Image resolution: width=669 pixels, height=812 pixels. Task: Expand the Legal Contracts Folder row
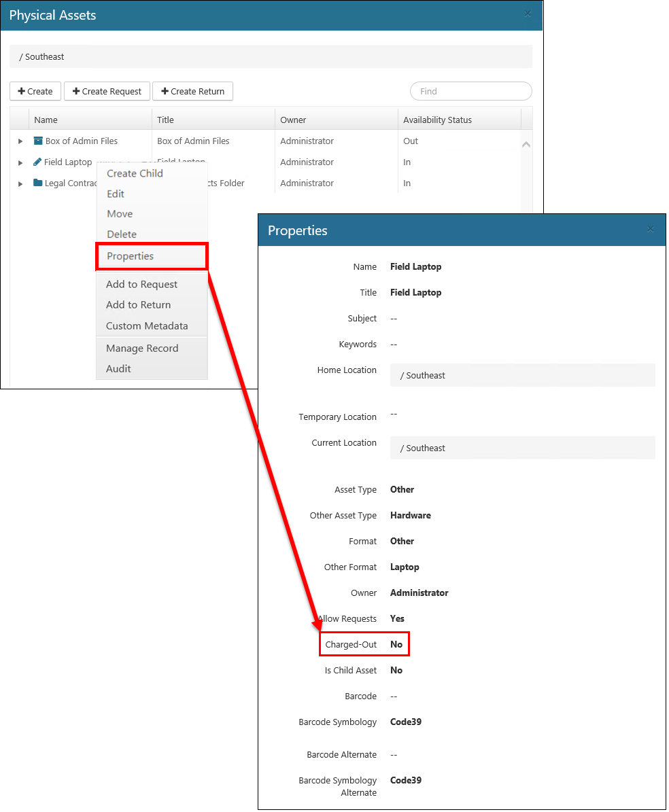(20, 183)
